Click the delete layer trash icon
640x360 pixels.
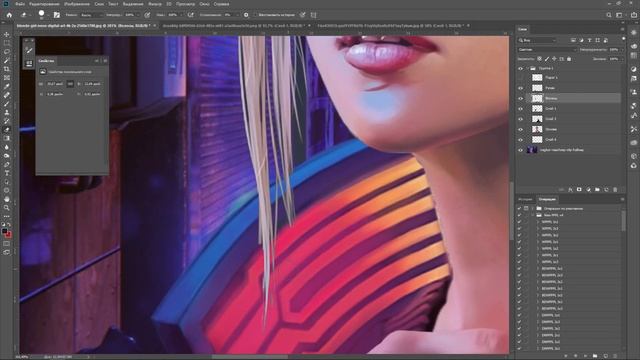tap(615, 190)
